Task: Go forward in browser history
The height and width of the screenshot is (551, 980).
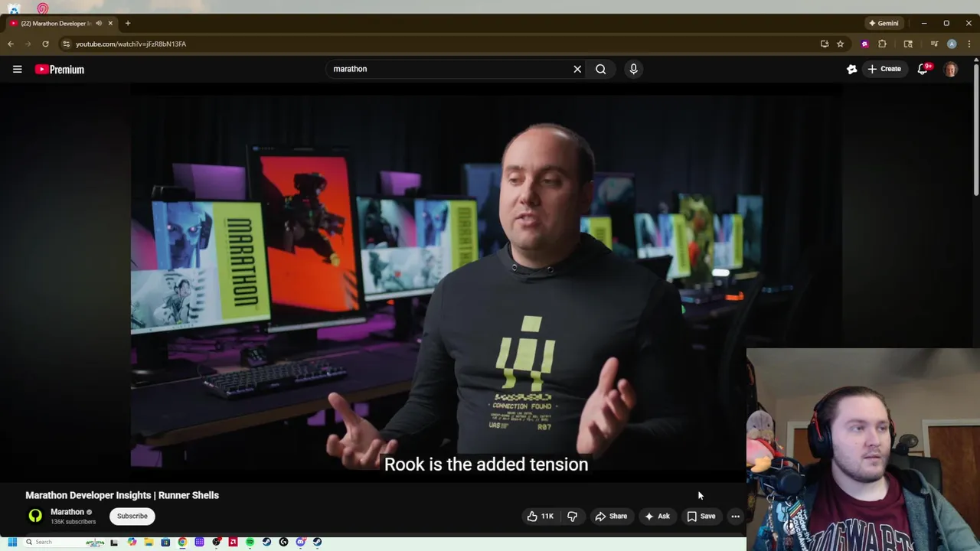Action: point(28,44)
